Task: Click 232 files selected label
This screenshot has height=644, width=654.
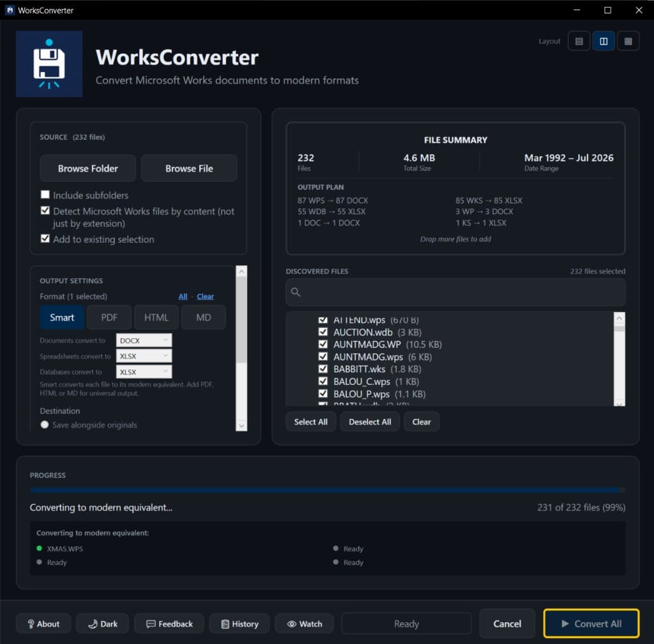Action: (x=598, y=271)
